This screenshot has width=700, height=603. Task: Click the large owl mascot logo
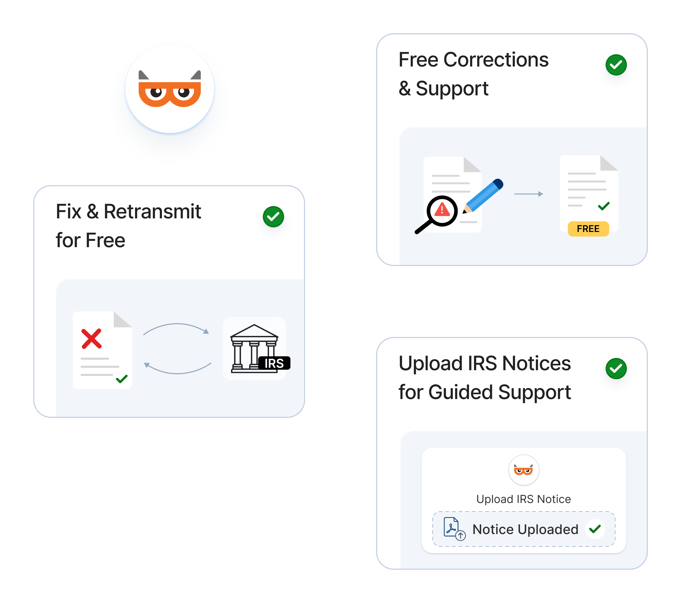pos(170,89)
